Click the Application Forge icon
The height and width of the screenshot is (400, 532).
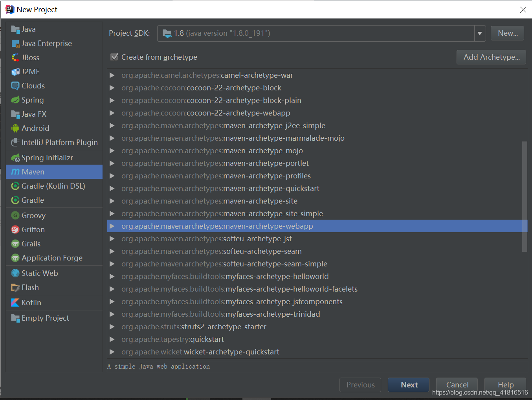point(15,258)
